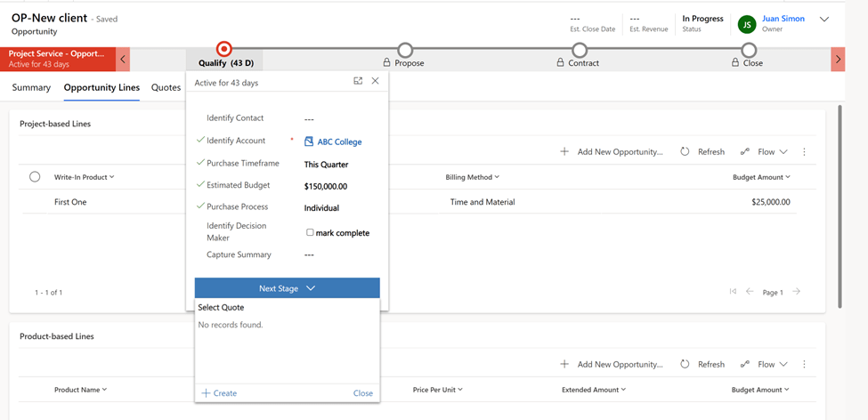This screenshot has height=420, width=868.
Task: Expand the header details chevron near owner
Action: pos(824,20)
